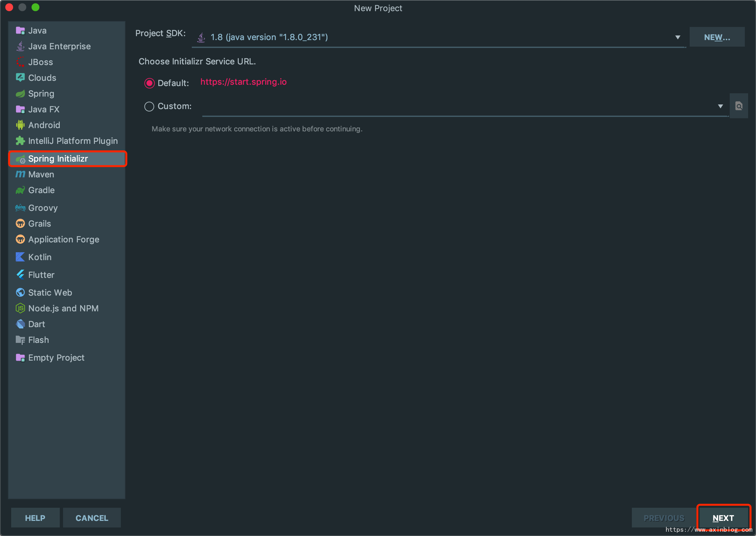Select the Static Web entry label

[50, 292]
